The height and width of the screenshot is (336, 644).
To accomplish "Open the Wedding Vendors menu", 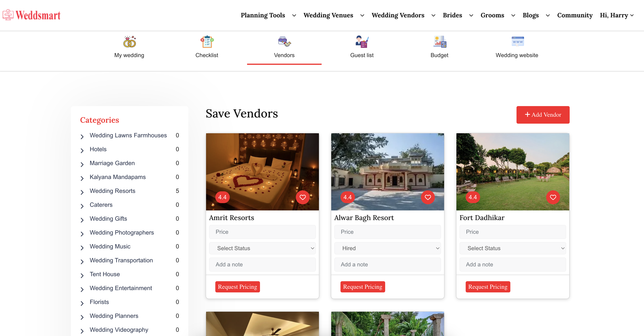I will click(x=403, y=15).
